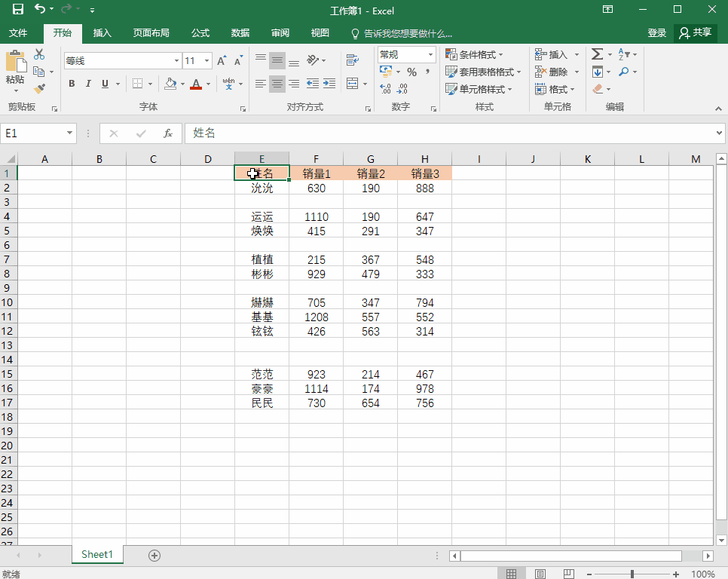
Task: Switch to the 插入 ribbon tab
Action: coord(102,33)
